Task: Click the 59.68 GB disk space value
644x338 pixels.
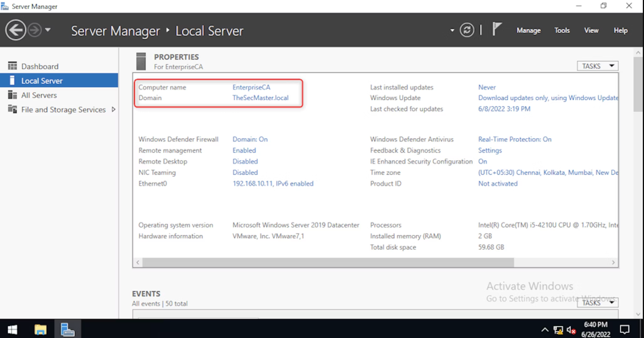Action: [x=491, y=247]
